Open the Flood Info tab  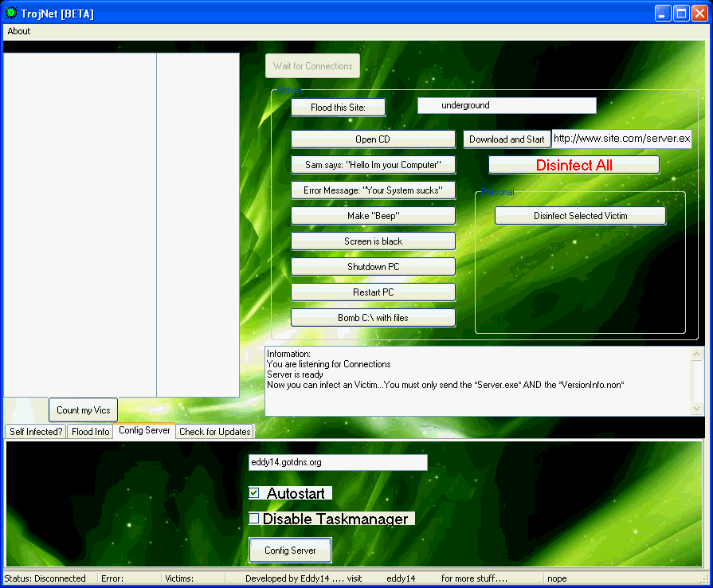(89, 431)
